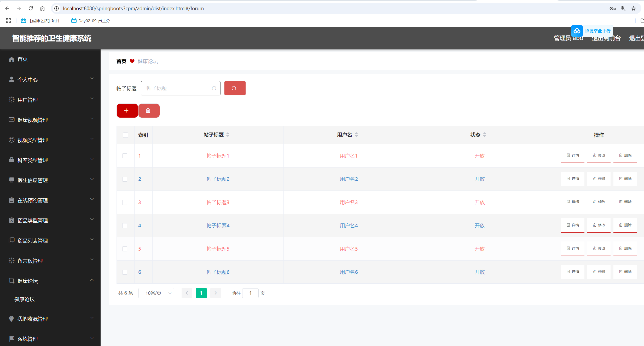This screenshot has height=346, width=644.
Task: Click the trash bulk delete button
Action: pyautogui.click(x=149, y=111)
